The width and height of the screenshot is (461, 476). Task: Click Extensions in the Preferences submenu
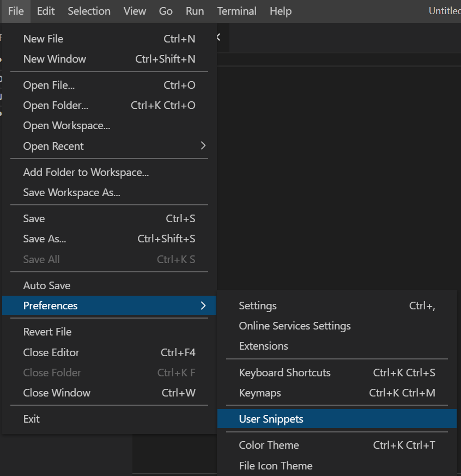[x=263, y=346]
